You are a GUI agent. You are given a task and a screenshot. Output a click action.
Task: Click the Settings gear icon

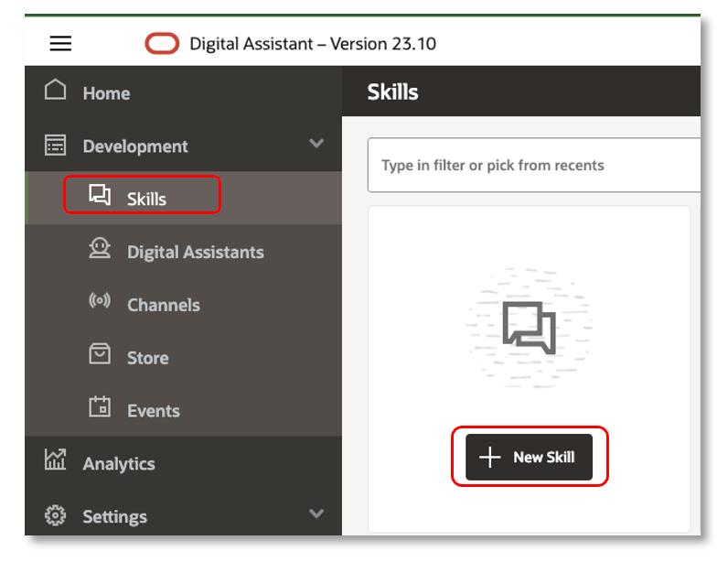click(55, 515)
